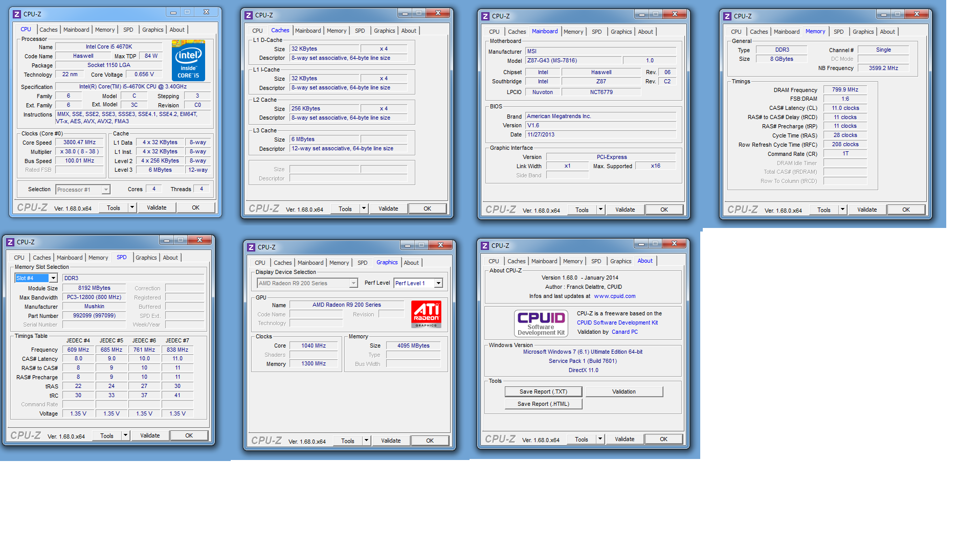Click the Tools button in the L1 D-Cache window

(345, 209)
